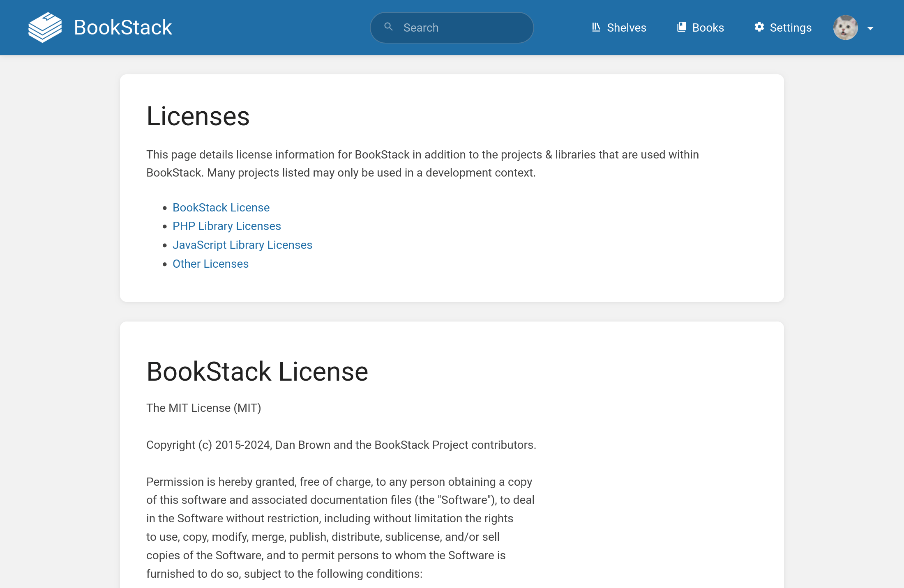The width and height of the screenshot is (904, 588).
Task: Click the Shelves icon in header
Action: 596,27
